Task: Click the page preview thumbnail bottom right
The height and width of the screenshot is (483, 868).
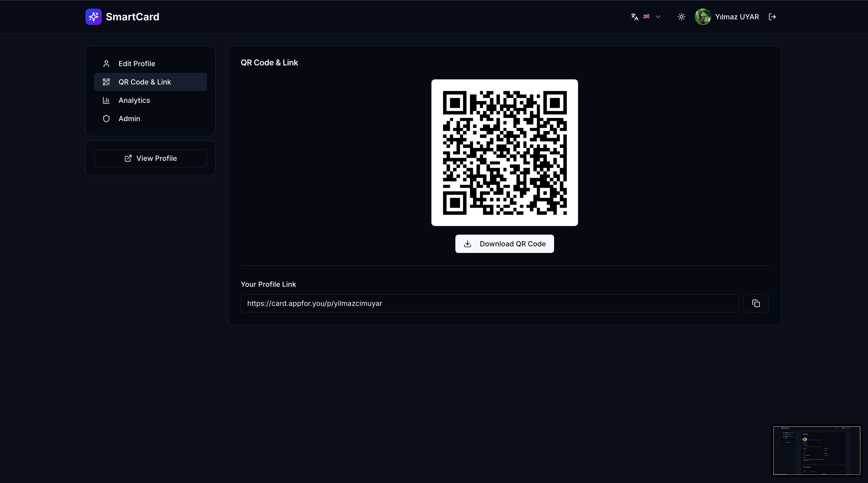Action: [x=817, y=451]
